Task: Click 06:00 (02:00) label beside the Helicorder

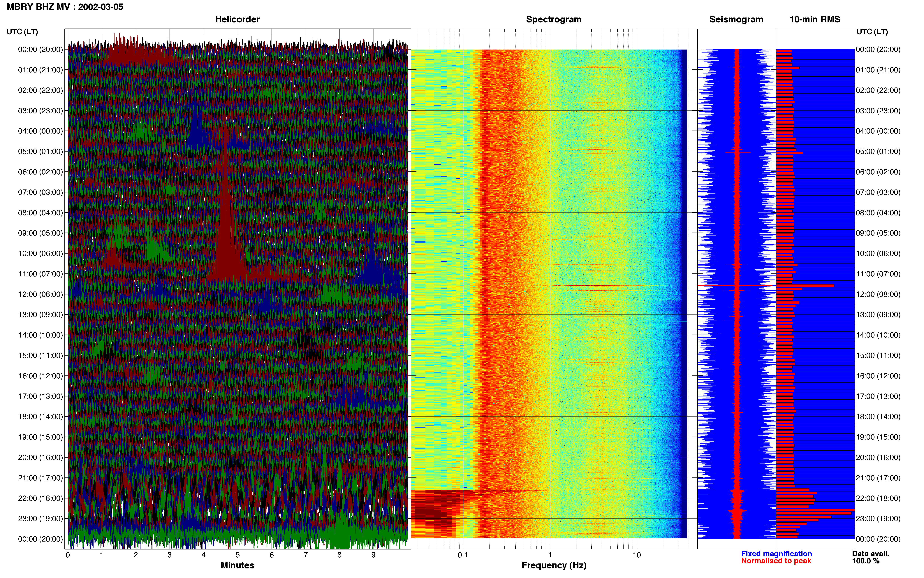Action: coord(41,172)
